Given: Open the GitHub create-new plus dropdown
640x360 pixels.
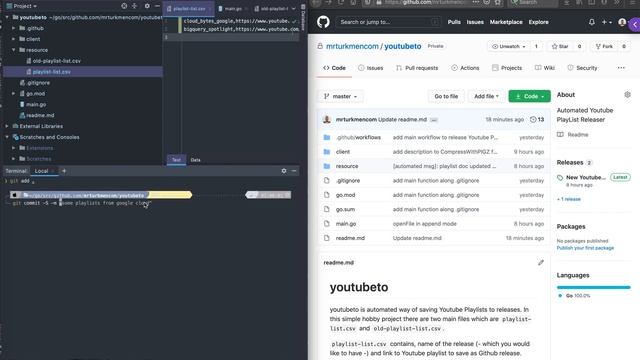Looking at the screenshot, I should coord(606,22).
